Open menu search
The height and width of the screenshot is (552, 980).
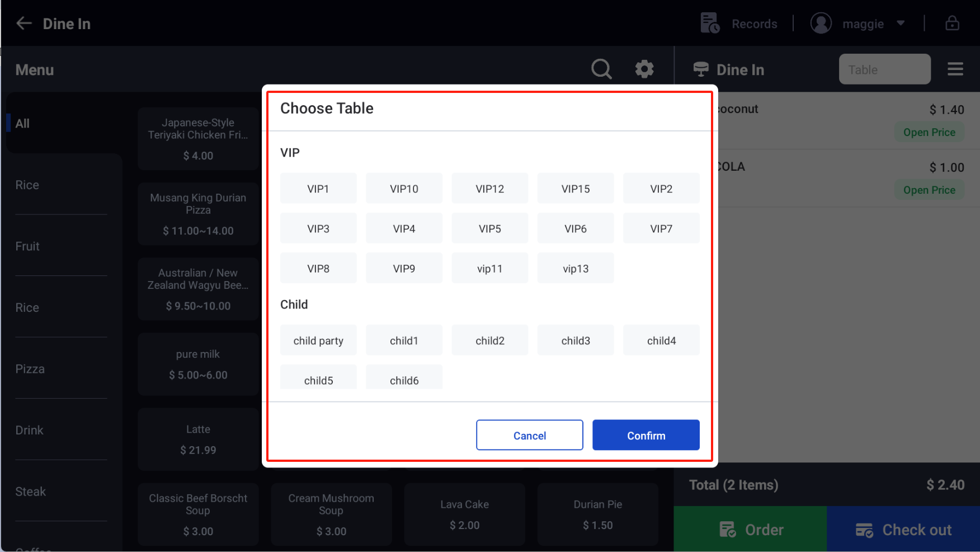tap(601, 68)
